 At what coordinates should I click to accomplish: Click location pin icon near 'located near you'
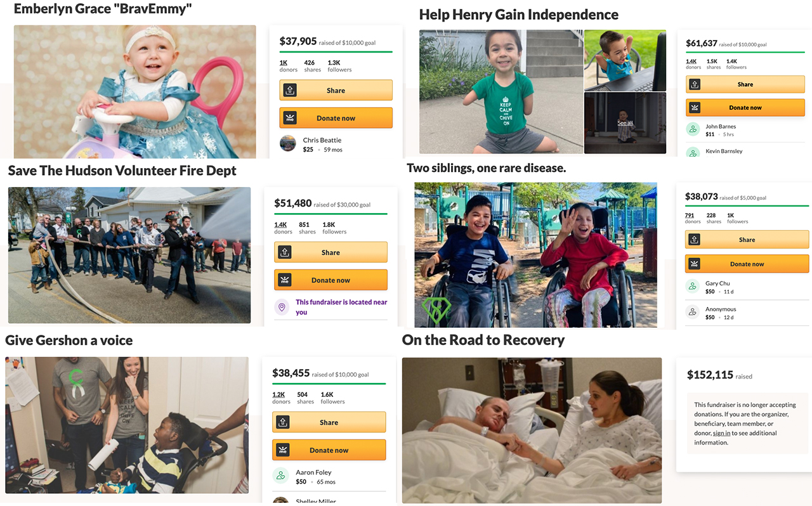coord(282,308)
